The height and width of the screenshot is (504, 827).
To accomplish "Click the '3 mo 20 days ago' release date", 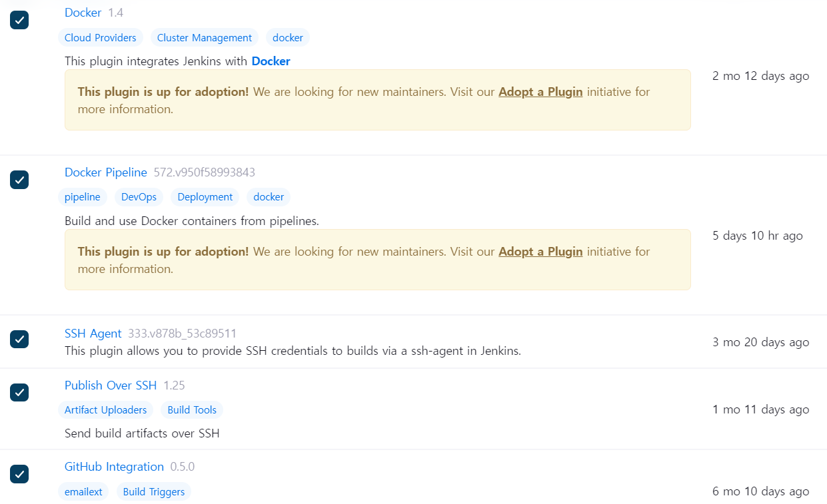I will tap(761, 342).
